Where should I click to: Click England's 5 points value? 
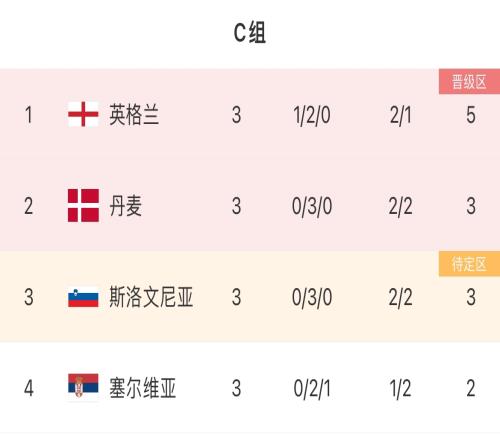pyautogui.click(x=471, y=115)
